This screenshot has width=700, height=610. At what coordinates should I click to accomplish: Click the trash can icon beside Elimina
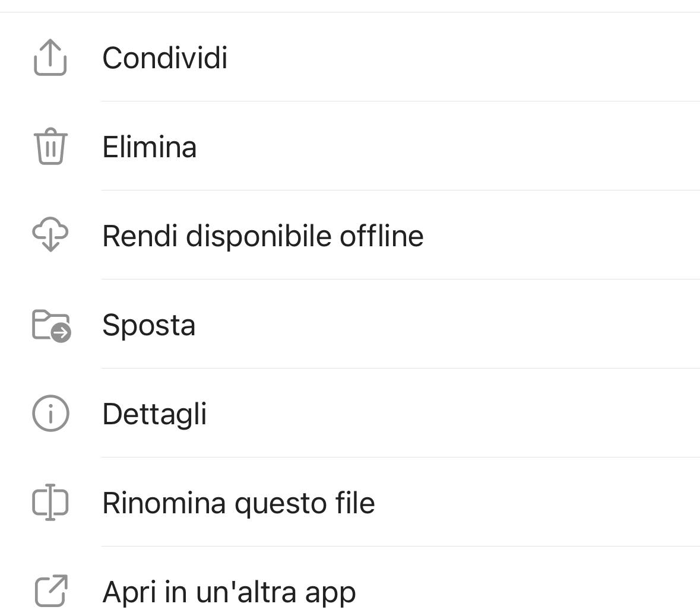tap(52, 146)
